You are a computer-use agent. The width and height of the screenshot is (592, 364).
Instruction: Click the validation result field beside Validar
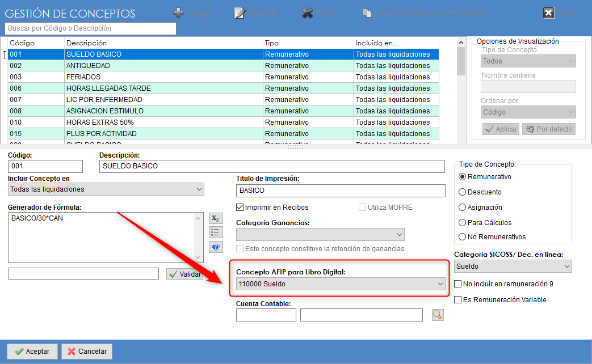click(83, 274)
